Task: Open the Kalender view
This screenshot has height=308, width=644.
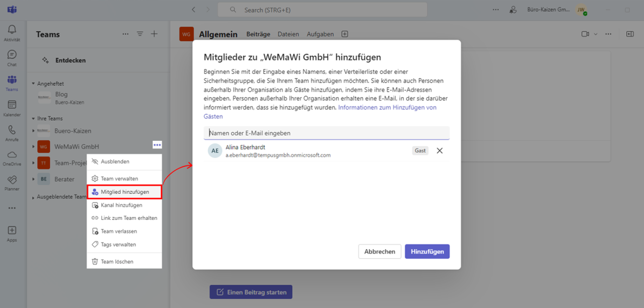Action: (12, 108)
